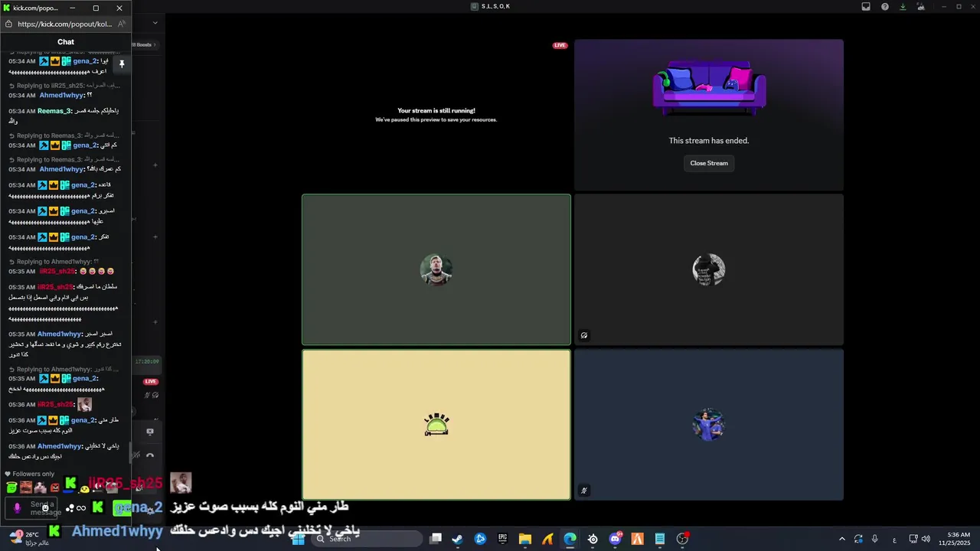Open volume control in system tray
Screen dimensions: 980x551
(x=926, y=539)
